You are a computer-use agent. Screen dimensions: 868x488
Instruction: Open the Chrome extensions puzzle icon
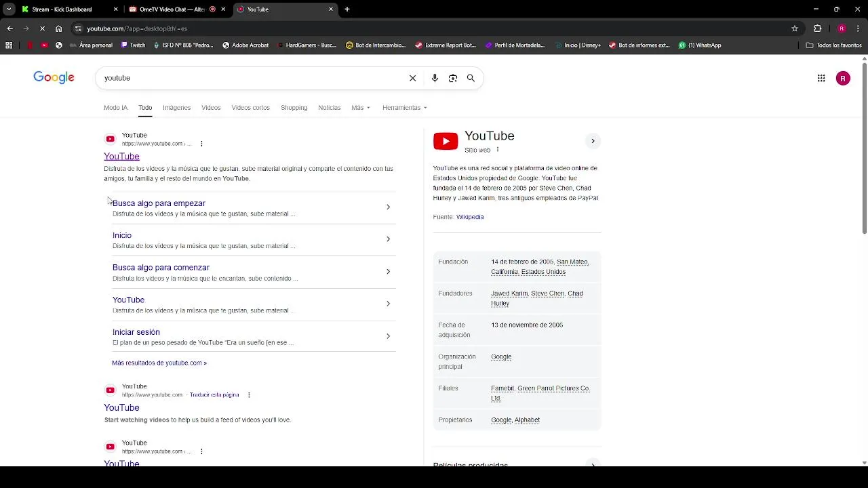pos(817,28)
